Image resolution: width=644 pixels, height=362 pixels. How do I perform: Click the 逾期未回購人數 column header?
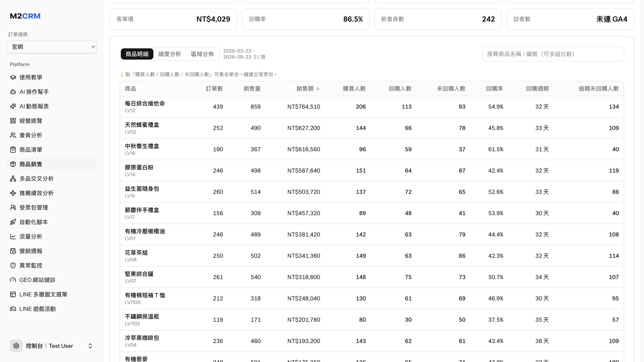pyautogui.click(x=599, y=88)
